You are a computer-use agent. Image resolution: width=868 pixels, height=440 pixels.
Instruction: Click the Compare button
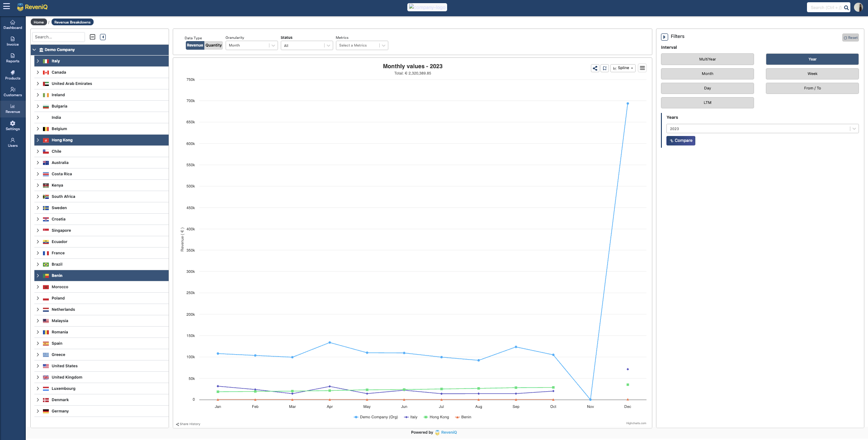[x=681, y=140]
